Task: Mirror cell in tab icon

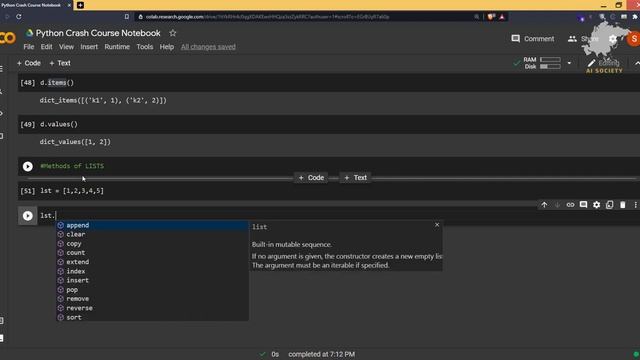Action: pos(609,205)
